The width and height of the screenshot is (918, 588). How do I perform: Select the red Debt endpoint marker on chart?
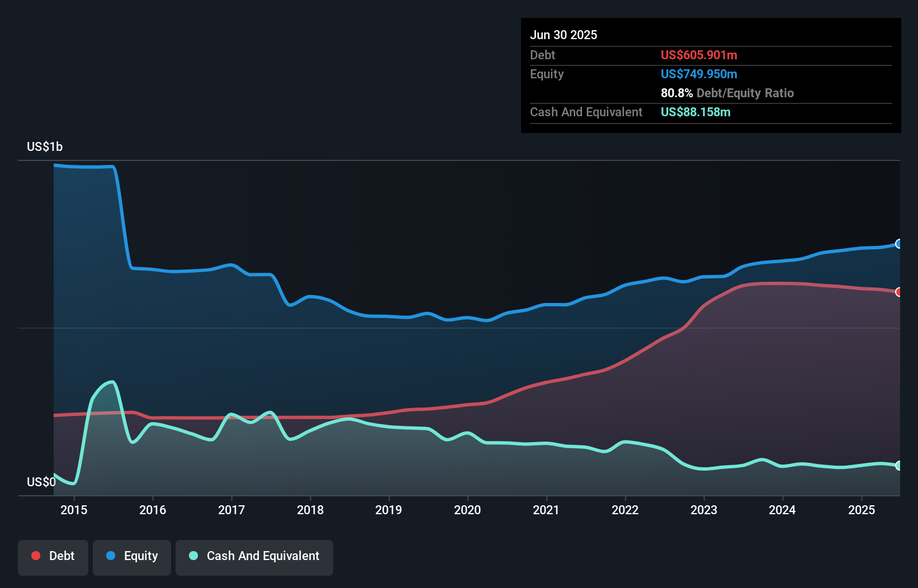pyautogui.click(x=898, y=292)
